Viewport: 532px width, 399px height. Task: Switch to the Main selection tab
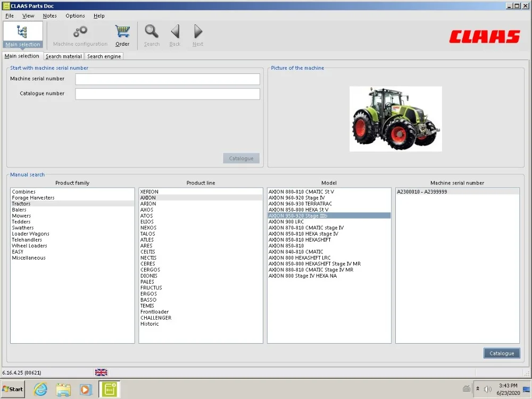point(22,56)
